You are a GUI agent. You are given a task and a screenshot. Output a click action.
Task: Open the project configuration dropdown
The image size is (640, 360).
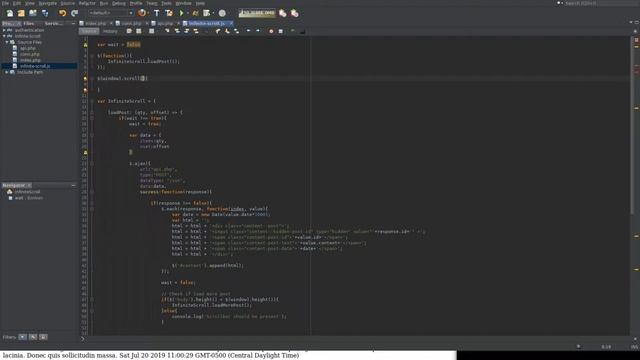click(x=111, y=13)
